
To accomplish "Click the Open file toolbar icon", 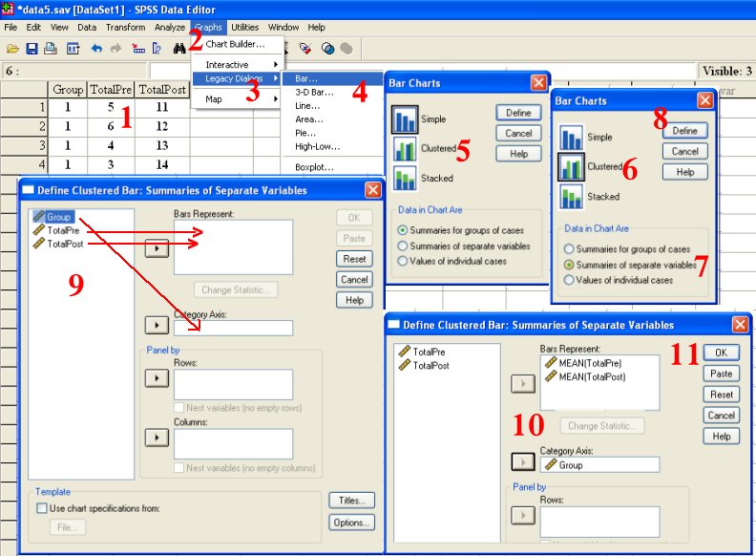I will tap(13, 49).
